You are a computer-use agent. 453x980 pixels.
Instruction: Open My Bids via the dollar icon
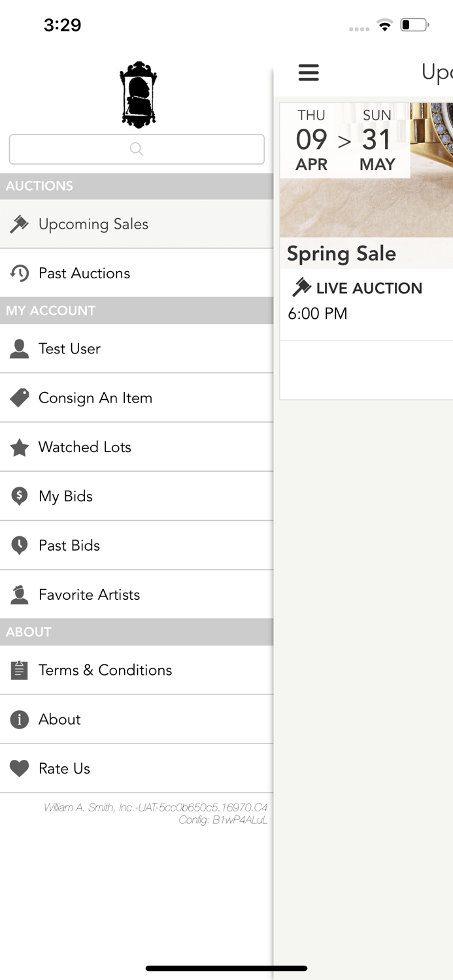20,496
